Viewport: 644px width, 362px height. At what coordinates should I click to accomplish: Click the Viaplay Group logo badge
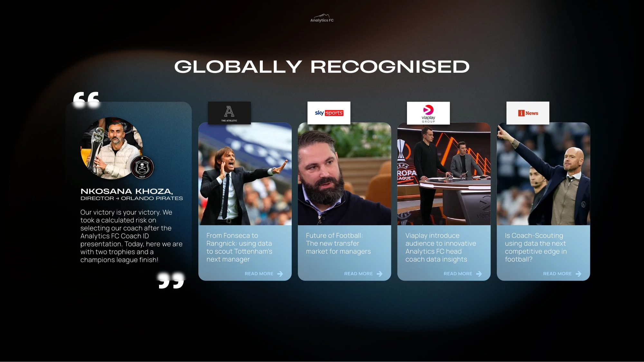point(428,113)
